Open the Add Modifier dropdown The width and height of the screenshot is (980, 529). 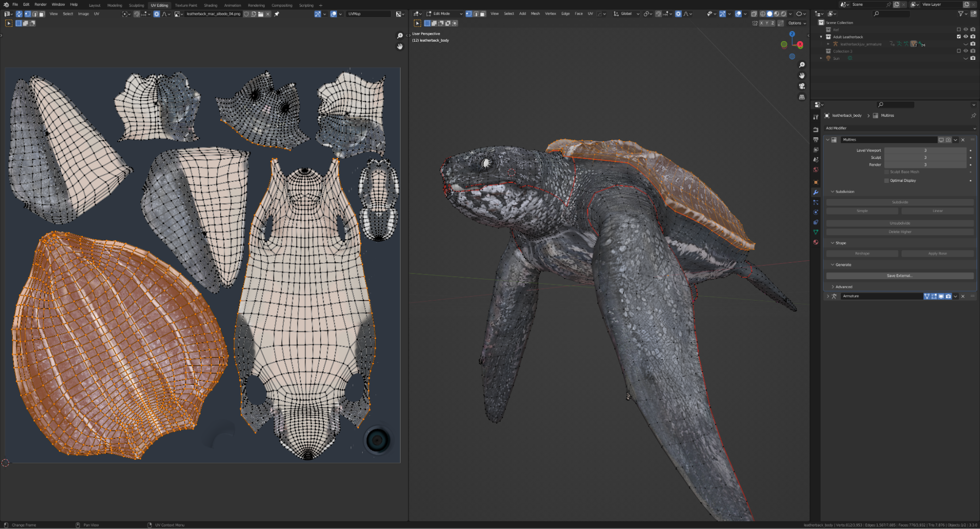point(900,128)
